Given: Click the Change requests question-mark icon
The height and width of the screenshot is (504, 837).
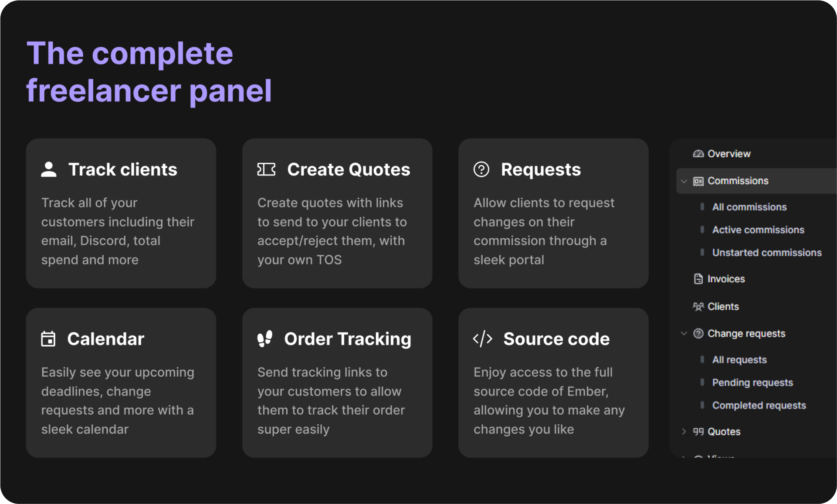Looking at the screenshot, I should 698,334.
